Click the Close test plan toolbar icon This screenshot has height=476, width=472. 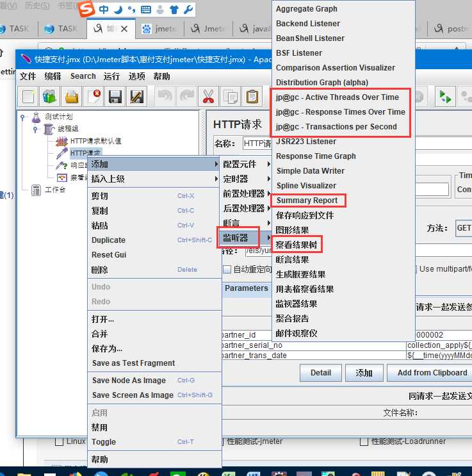94,97
